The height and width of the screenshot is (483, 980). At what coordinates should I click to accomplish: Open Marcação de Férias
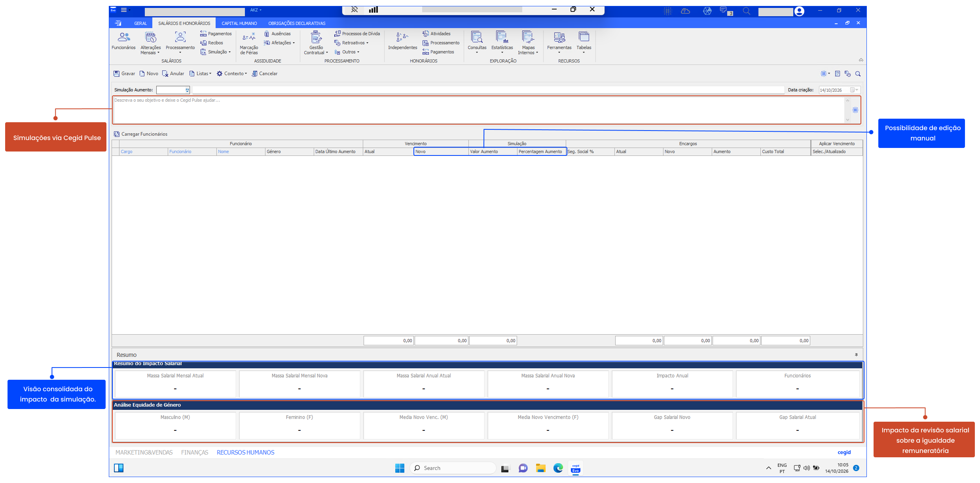click(249, 43)
